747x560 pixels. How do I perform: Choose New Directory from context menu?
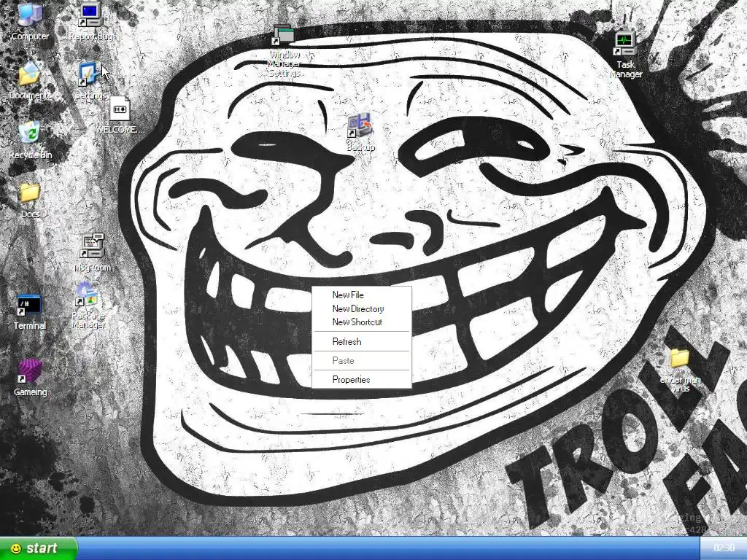coord(362,308)
